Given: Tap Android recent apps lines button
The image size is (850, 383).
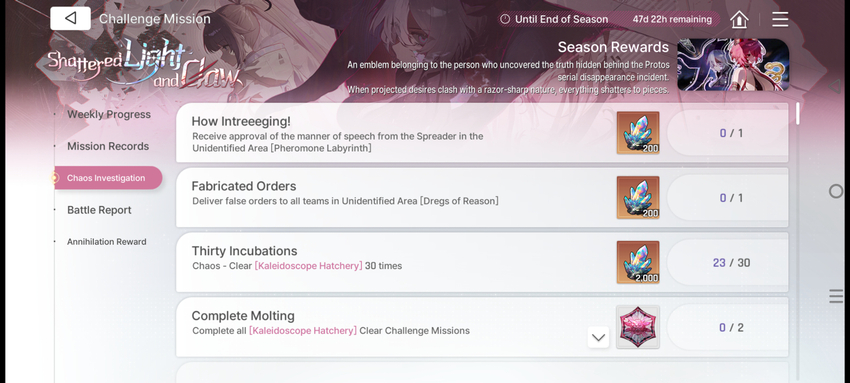Looking at the screenshot, I should pyautogui.click(x=835, y=296).
